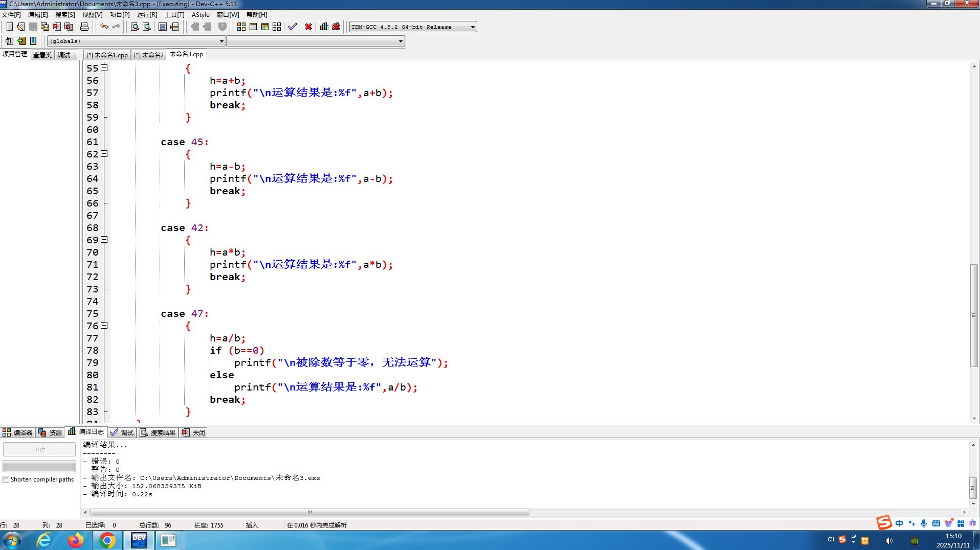The image size is (980, 550).
Task: Open the (globals) scope dropdown
Action: (x=136, y=41)
